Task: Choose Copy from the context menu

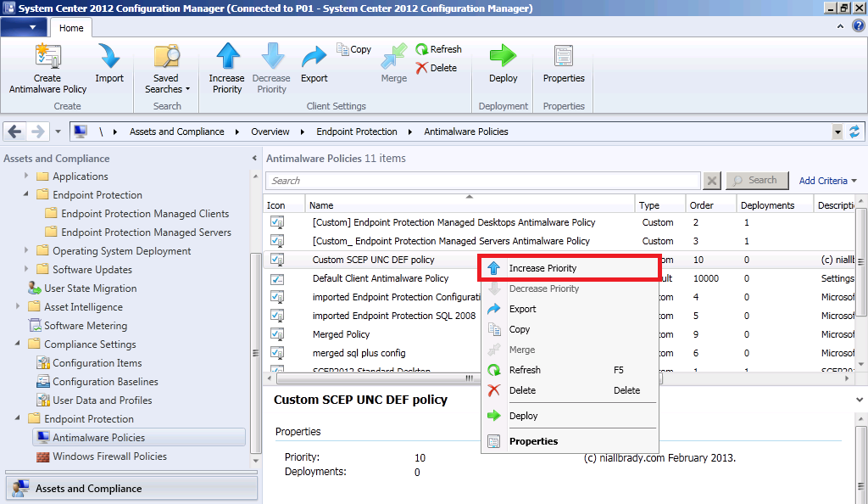Action: click(x=570, y=329)
